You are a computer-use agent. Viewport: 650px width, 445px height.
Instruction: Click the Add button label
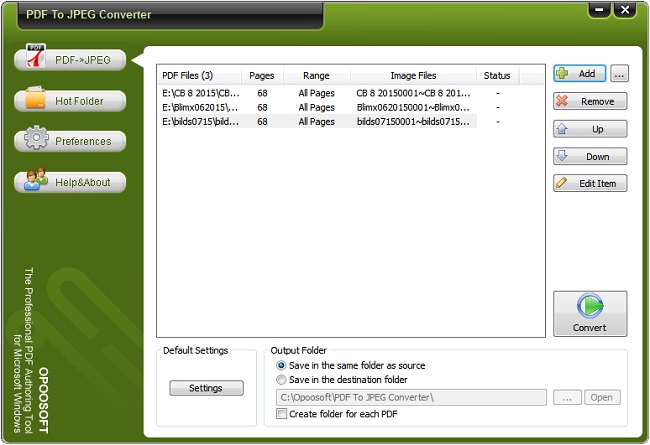[x=587, y=73]
